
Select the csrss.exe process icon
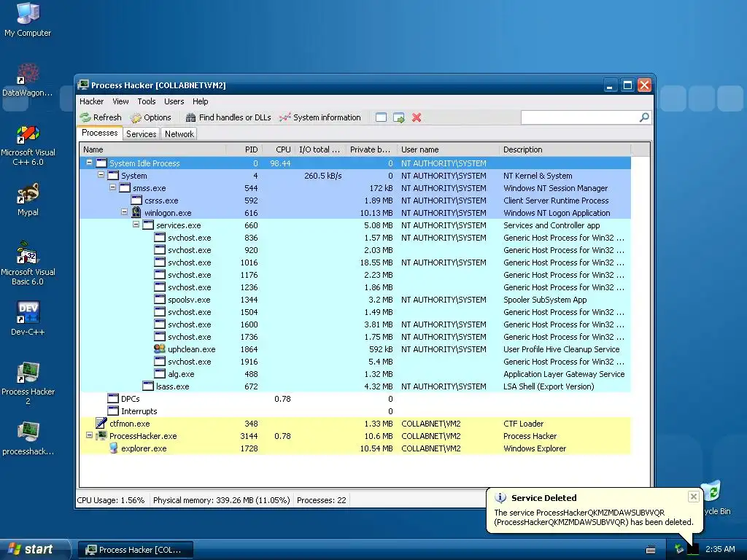[x=136, y=200]
